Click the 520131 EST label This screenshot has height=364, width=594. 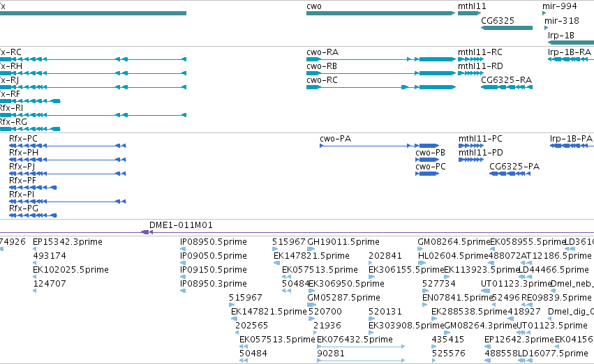coord(385,312)
